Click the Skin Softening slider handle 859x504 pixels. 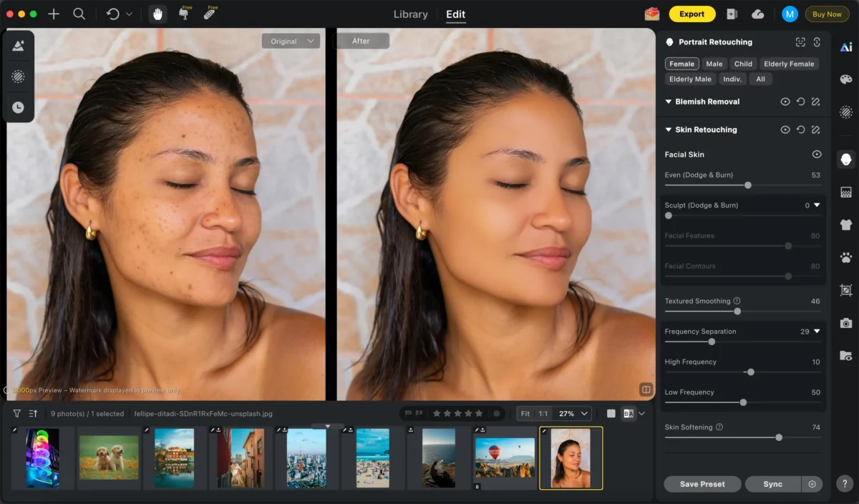[779, 437]
